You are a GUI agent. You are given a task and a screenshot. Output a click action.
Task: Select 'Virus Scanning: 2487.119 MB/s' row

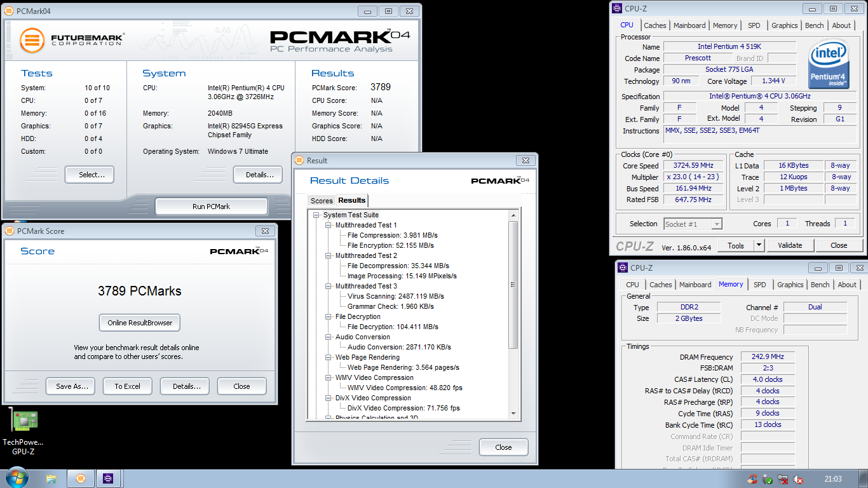coord(395,296)
